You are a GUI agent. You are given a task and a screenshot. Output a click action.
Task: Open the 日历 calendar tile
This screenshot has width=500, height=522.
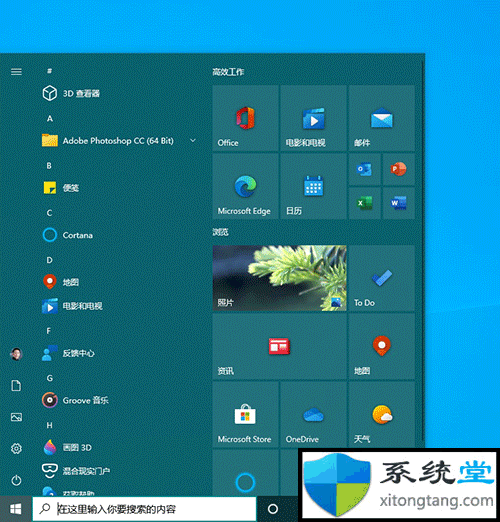313,186
